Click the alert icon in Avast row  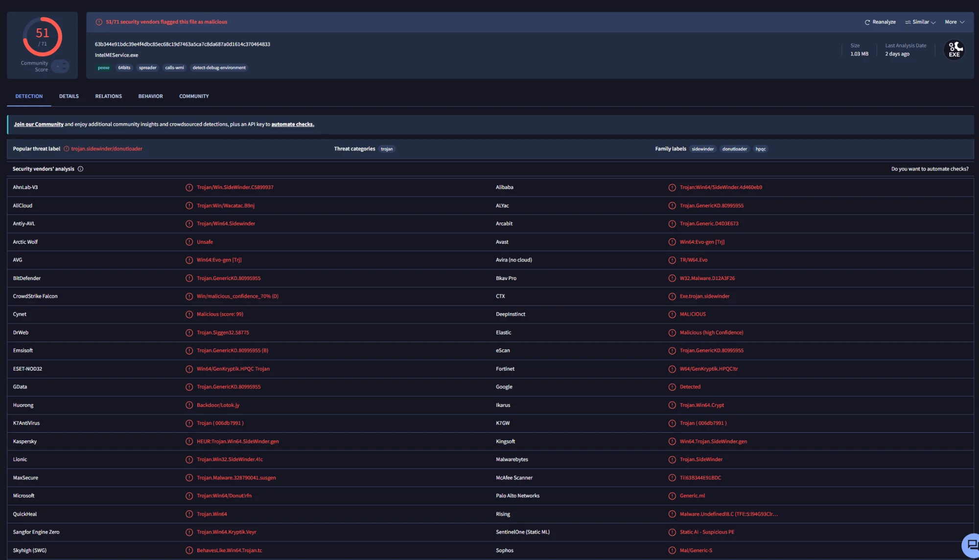tap(672, 242)
